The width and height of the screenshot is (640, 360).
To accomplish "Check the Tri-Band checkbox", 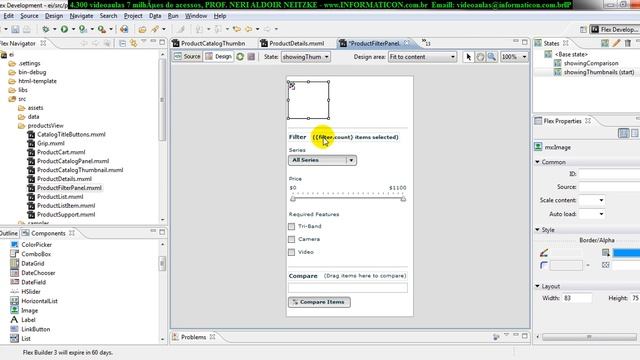I will click(291, 226).
